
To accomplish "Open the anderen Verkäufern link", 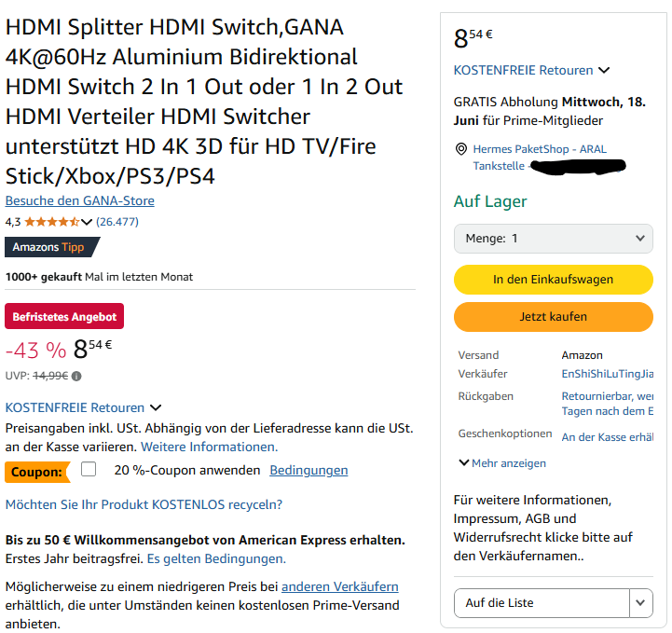I will [339, 586].
